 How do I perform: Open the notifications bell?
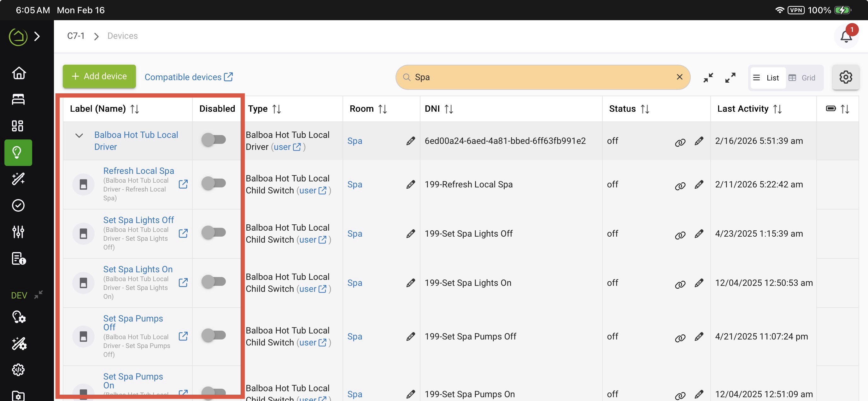click(846, 36)
